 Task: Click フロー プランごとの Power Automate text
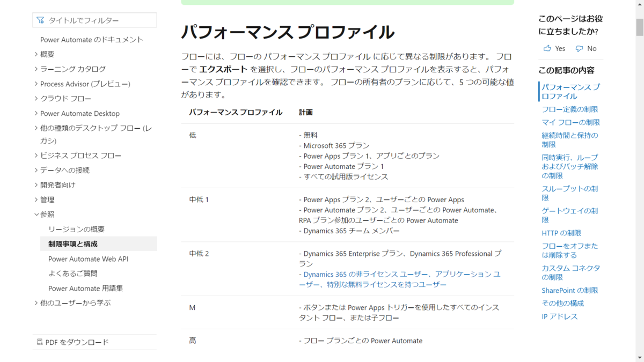[x=363, y=341]
